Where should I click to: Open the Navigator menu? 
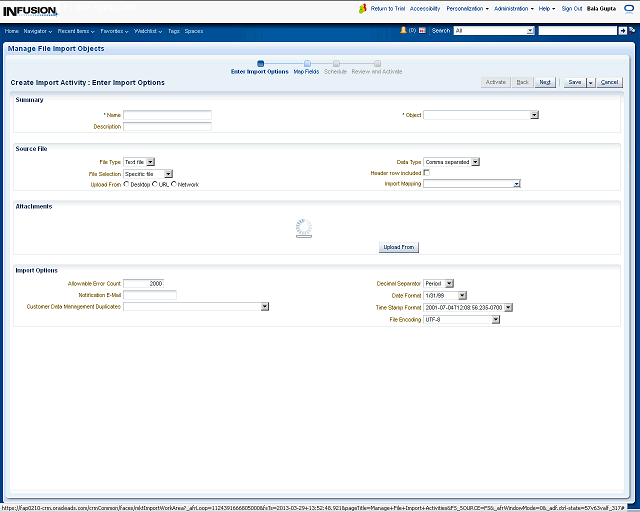[38, 31]
